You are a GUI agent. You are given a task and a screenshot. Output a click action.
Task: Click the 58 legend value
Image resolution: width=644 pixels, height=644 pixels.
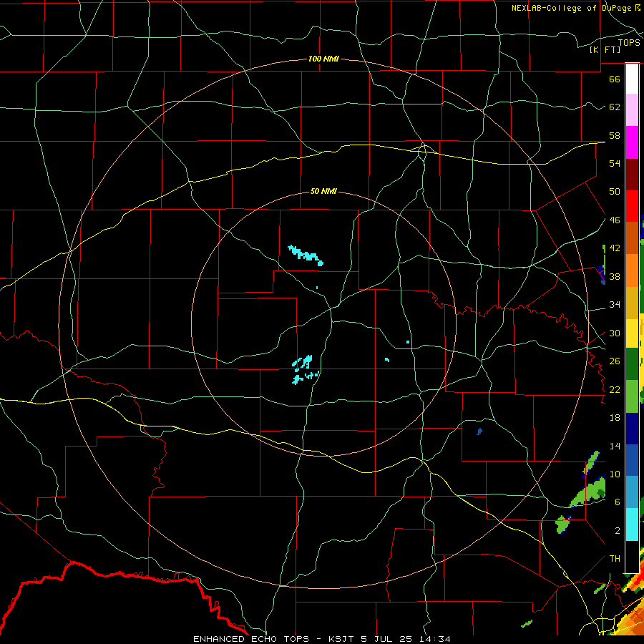point(615,135)
